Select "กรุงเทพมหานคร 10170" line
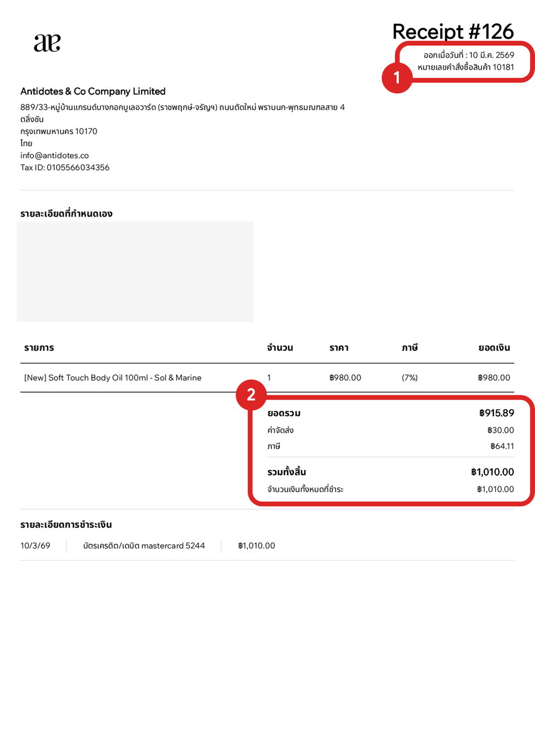This screenshot has height=756, width=535. tap(59, 131)
